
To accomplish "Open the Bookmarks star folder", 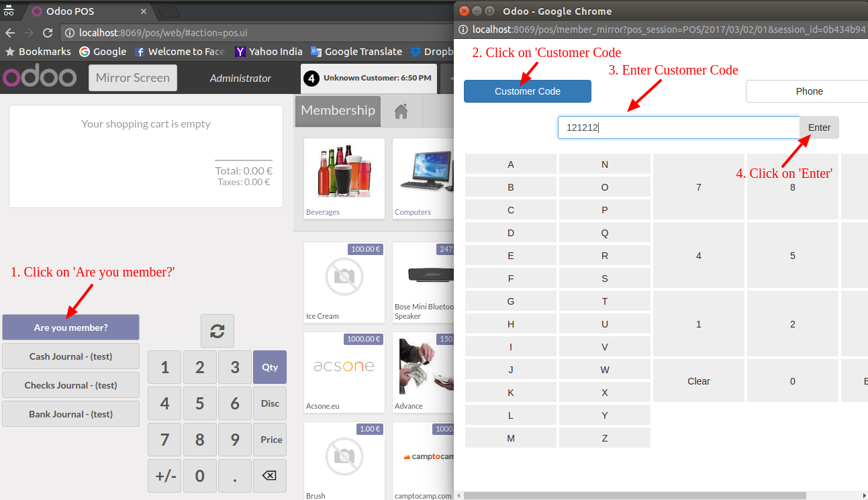I will [x=38, y=52].
